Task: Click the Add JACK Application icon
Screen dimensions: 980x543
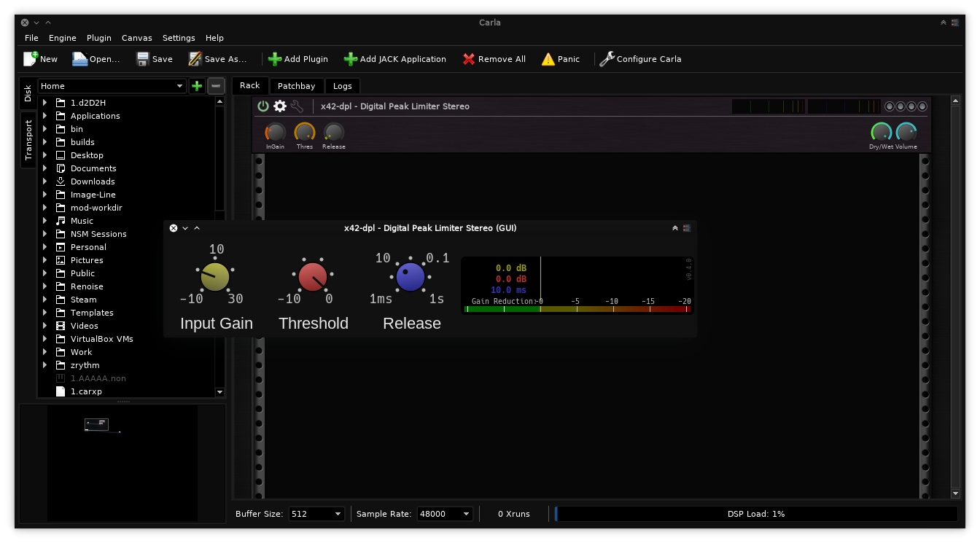Action: 351,59
